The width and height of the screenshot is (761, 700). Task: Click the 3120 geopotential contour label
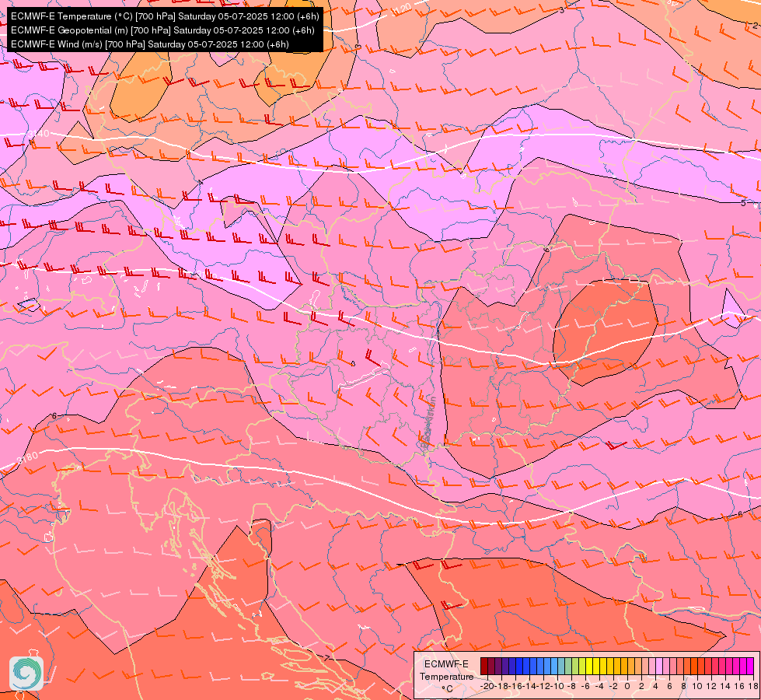click(x=400, y=9)
